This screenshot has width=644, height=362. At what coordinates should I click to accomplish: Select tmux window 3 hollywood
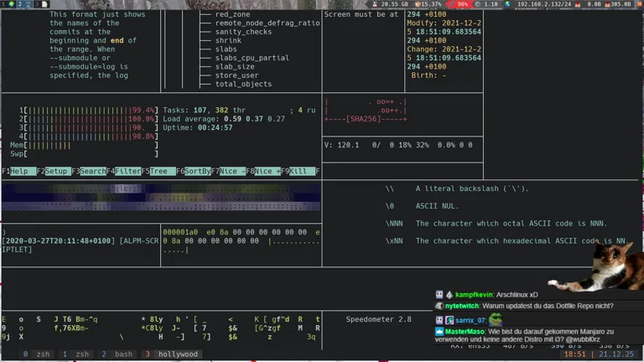click(171, 354)
